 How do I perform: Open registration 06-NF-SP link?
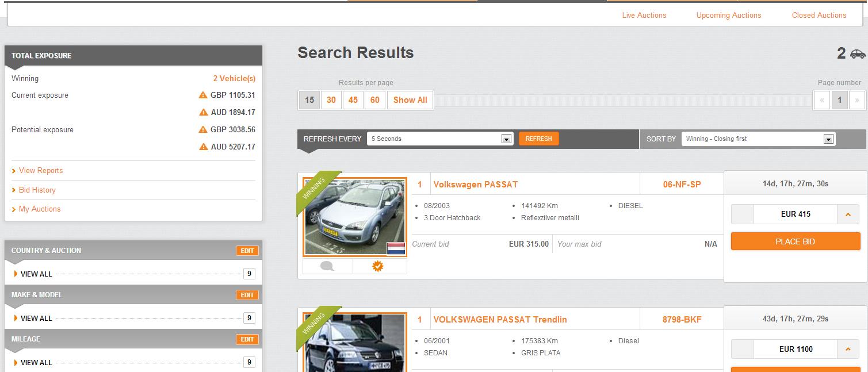(x=682, y=185)
